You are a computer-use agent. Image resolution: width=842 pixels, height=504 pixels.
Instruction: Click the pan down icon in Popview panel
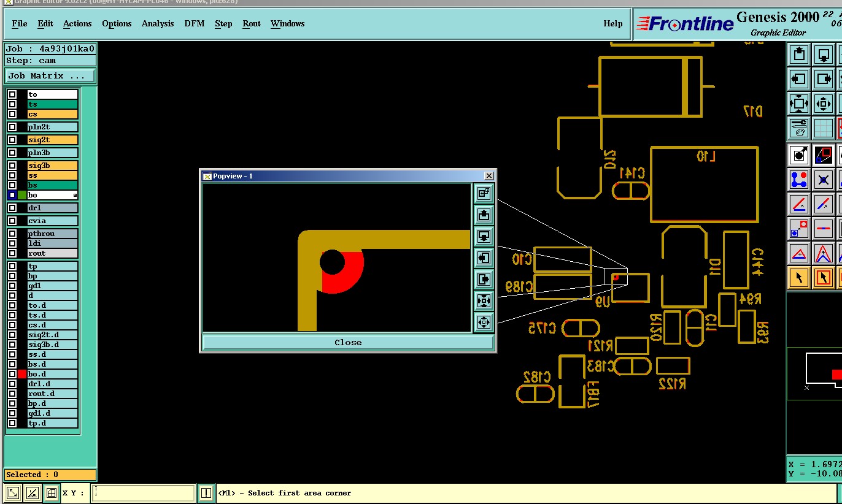[x=484, y=236]
